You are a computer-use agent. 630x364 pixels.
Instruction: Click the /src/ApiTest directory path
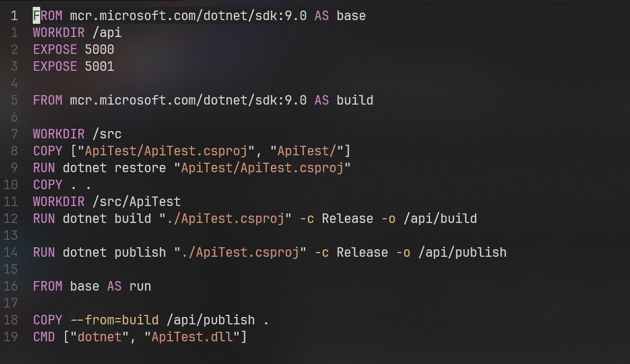[x=136, y=202]
